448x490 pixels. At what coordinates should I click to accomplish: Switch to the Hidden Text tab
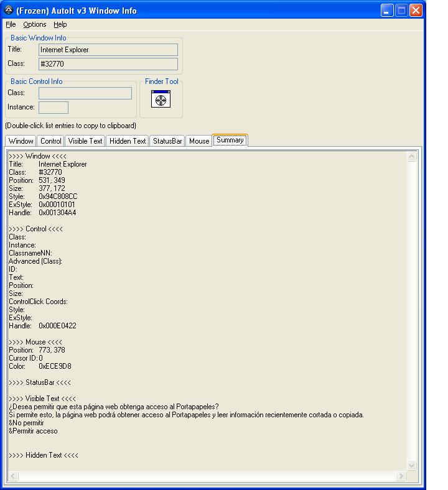[x=128, y=141]
